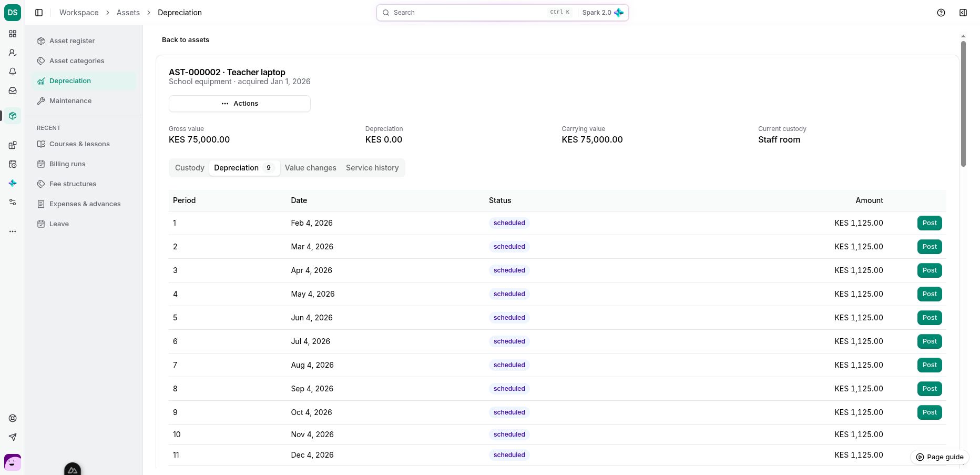Open the Page guide button

(940, 457)
